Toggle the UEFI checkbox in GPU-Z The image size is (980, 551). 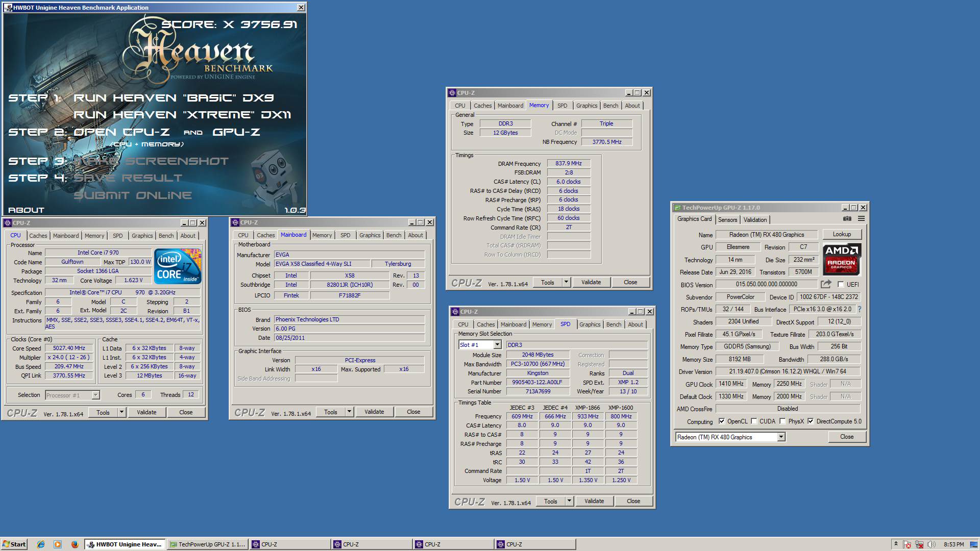841,284
